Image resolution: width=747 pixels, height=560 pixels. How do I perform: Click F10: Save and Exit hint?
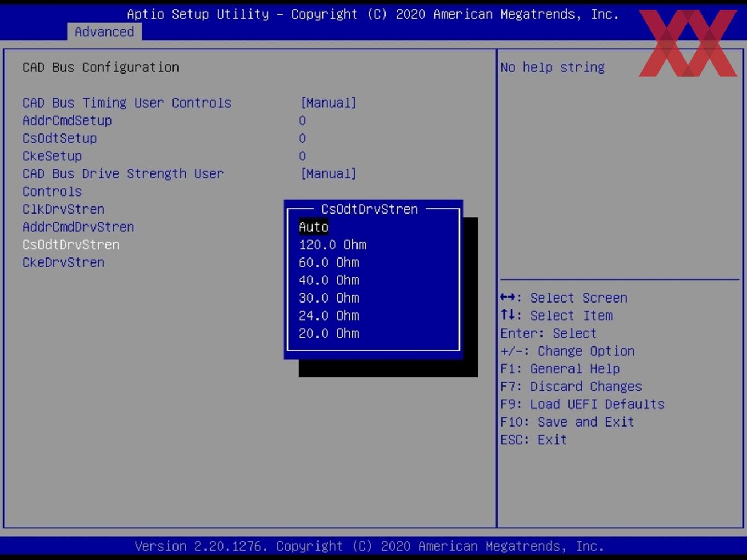click(567, 422)
